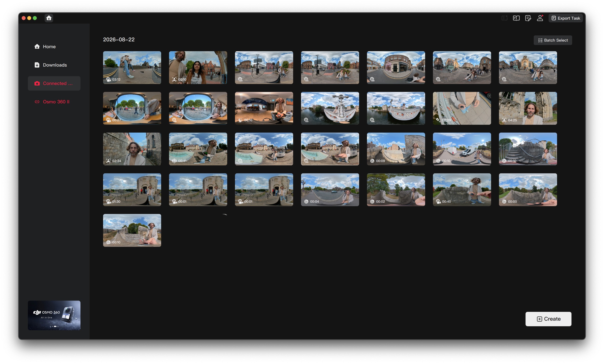The width and height of the screenshot is (604, 364).
Task: Open the feedback note-with-pencil icon
Action: (x=528, y=18)
